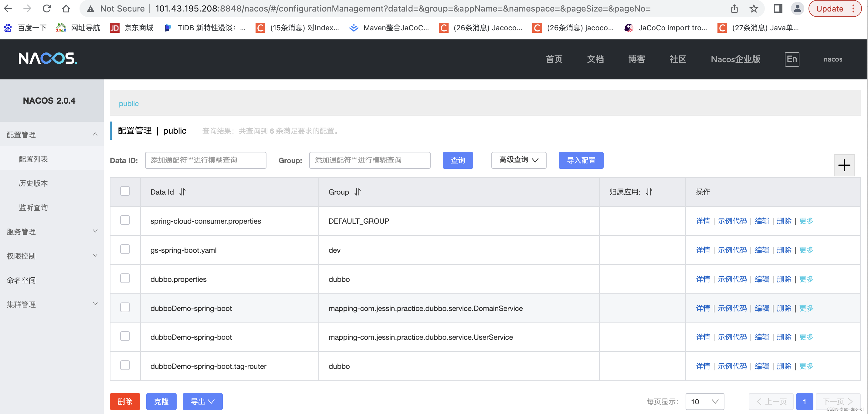868x414 pixels.
Task: Select the gs-spring-boot.yaml row checkbox
Action: [x=125, y=249]
